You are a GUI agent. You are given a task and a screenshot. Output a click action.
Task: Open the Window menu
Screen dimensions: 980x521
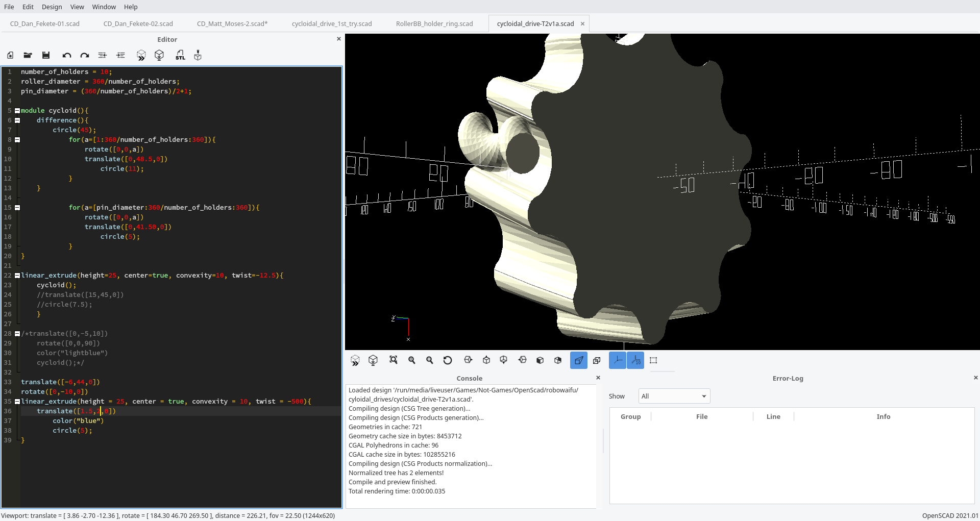click(104, 7)
